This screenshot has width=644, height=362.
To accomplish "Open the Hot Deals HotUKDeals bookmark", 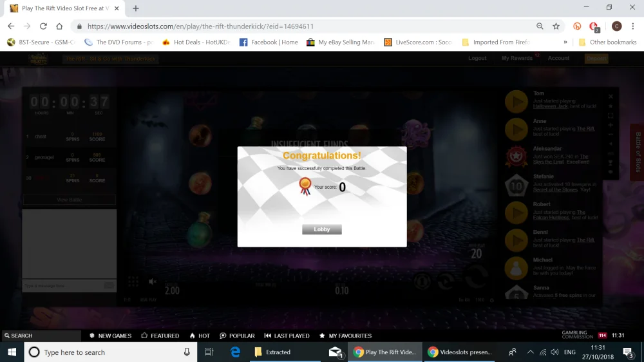I will pyautogui.click(x=196, y=42).
